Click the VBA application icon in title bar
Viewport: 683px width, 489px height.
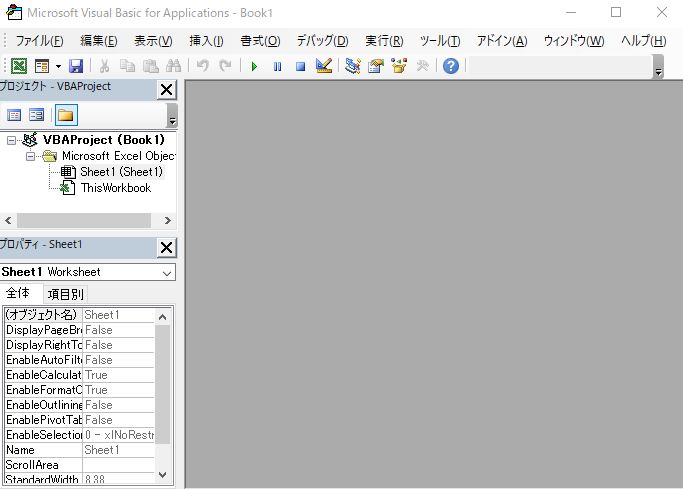click(x=14, y=12)
